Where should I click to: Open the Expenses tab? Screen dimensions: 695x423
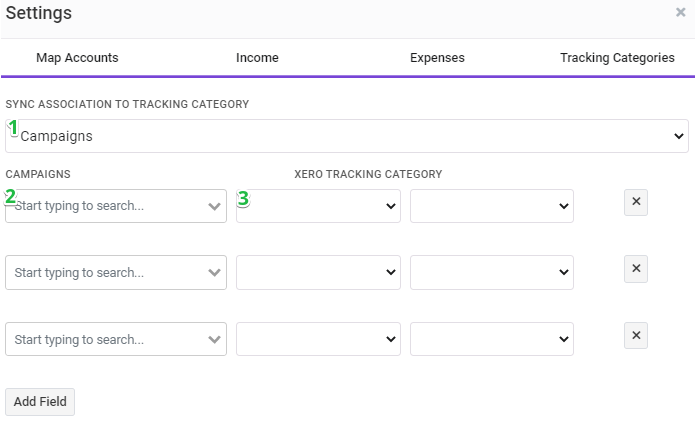click(x=437, y=58)
